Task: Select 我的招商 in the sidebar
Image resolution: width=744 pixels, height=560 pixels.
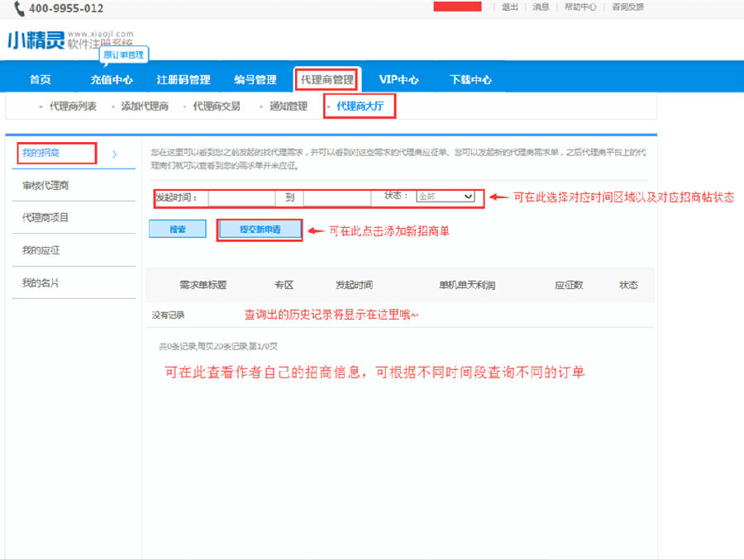Action: point(41,153)
